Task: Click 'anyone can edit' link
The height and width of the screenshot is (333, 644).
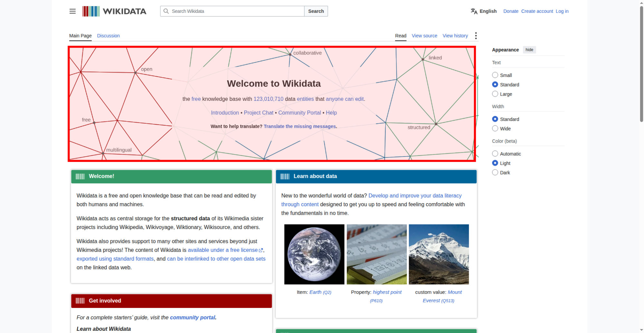Action: tap(345, 99)
